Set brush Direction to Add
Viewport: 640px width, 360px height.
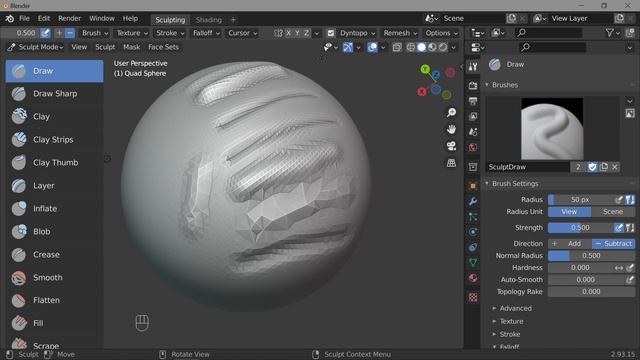point(570,244)
